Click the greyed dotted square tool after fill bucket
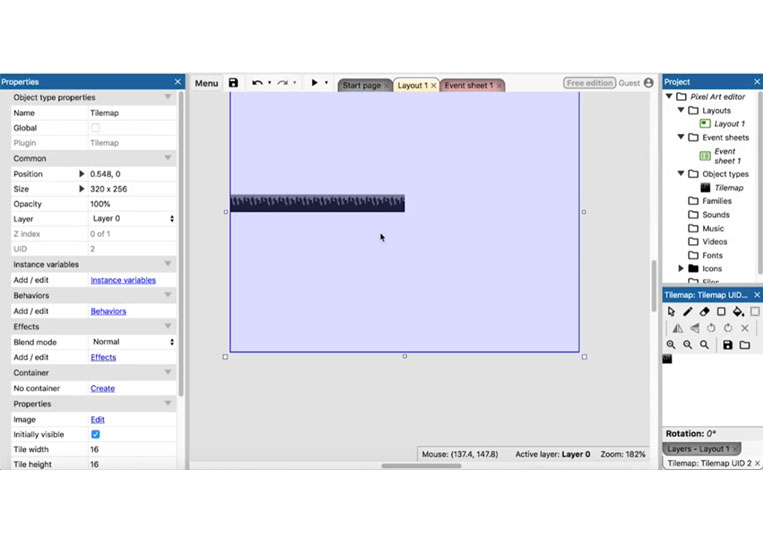The height and width of the screenshot is (541, 763). pos(755,311)
